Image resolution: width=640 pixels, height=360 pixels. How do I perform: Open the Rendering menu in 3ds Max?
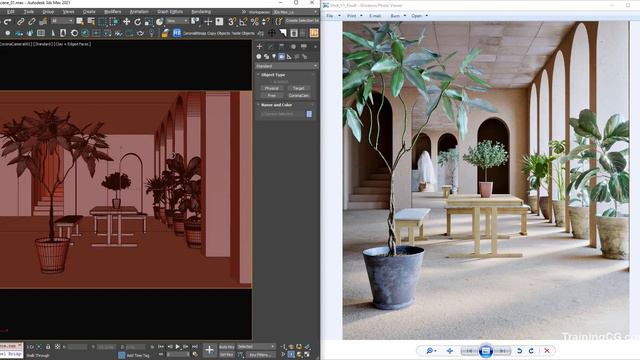pyautogui.click(x=201, y=12)
